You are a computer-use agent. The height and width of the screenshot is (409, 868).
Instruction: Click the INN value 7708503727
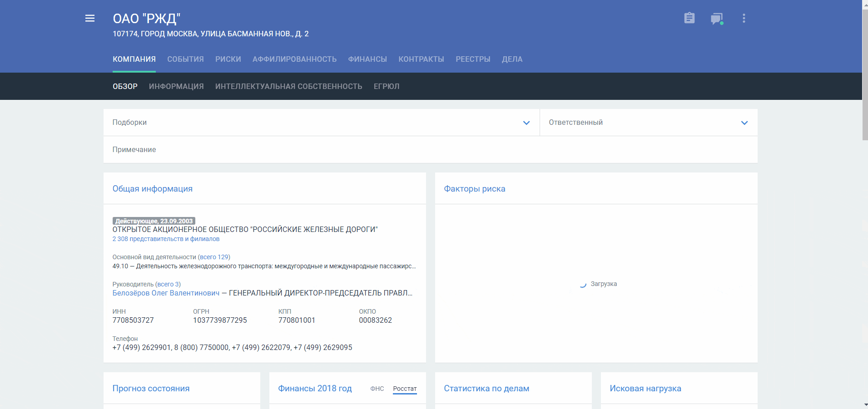(133, 320)
